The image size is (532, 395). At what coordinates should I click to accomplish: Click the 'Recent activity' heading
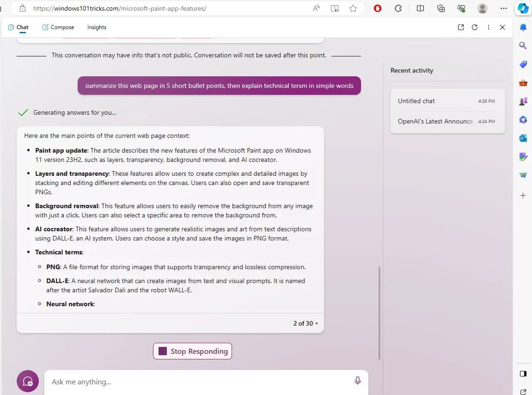(411, 70)
